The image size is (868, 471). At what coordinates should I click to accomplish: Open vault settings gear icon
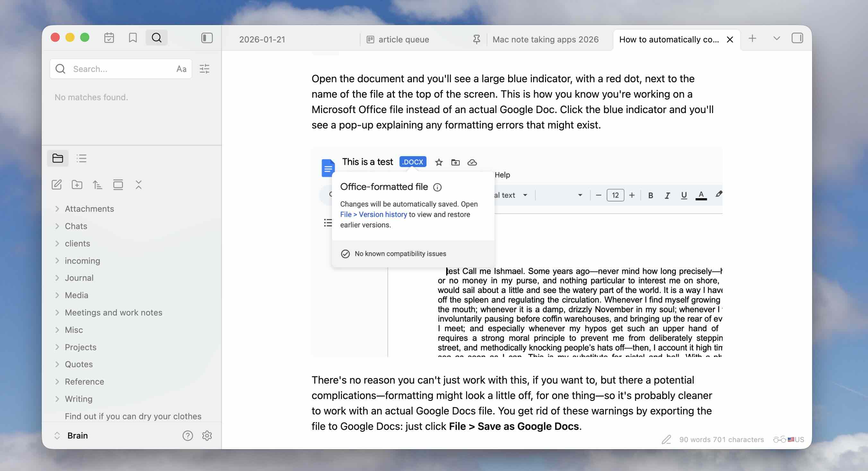pyautogui.click(x=207, y=436)
